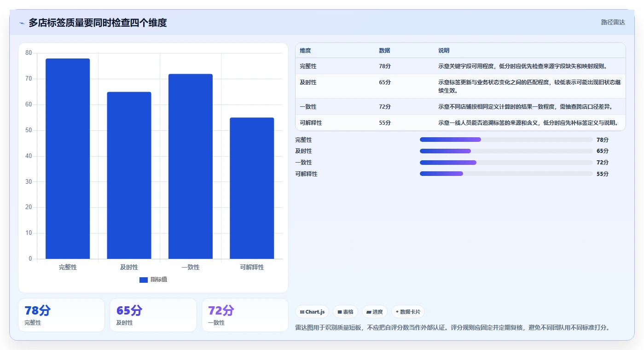Viewport: 644px width, 350px height.
Task: Click the 可解释性 progress bar
Action: coord(506,174)
